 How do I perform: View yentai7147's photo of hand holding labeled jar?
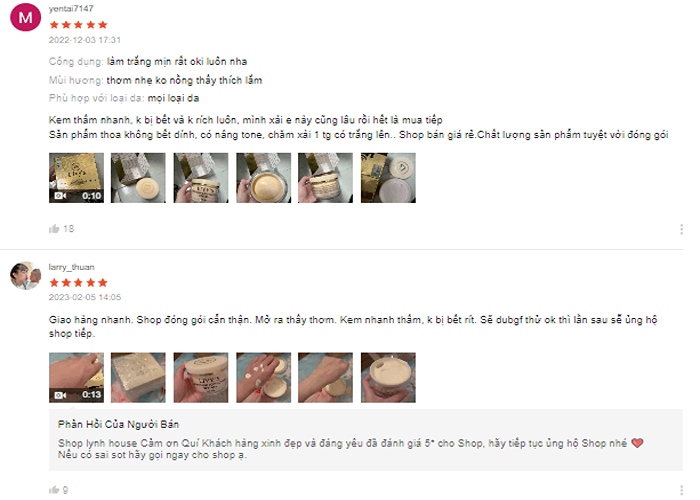(201, 178)
